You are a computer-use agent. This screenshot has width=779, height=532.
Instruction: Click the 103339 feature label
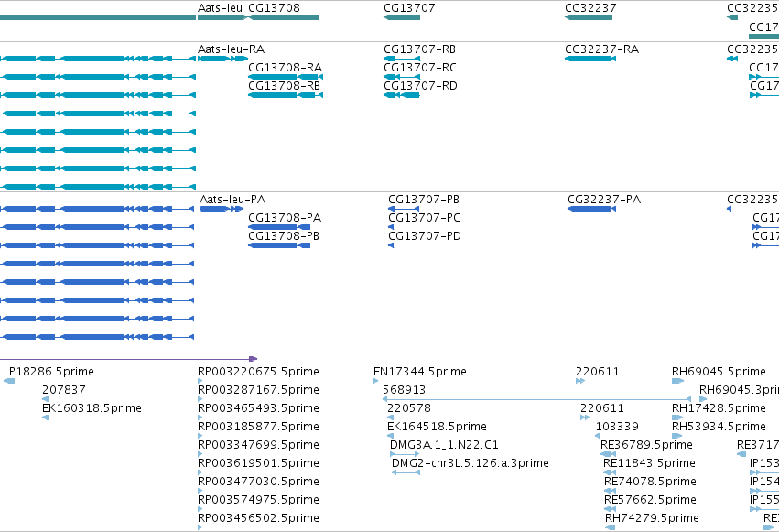tap(618, 427)
